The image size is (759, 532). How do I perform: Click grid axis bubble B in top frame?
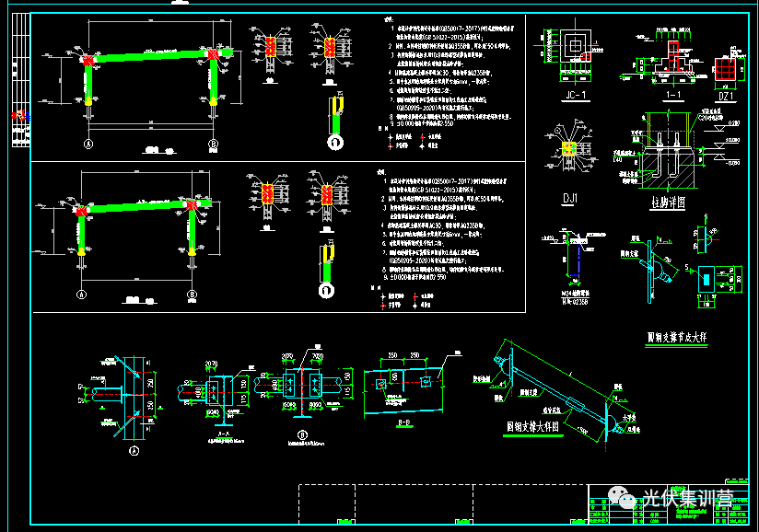(213, 145)
